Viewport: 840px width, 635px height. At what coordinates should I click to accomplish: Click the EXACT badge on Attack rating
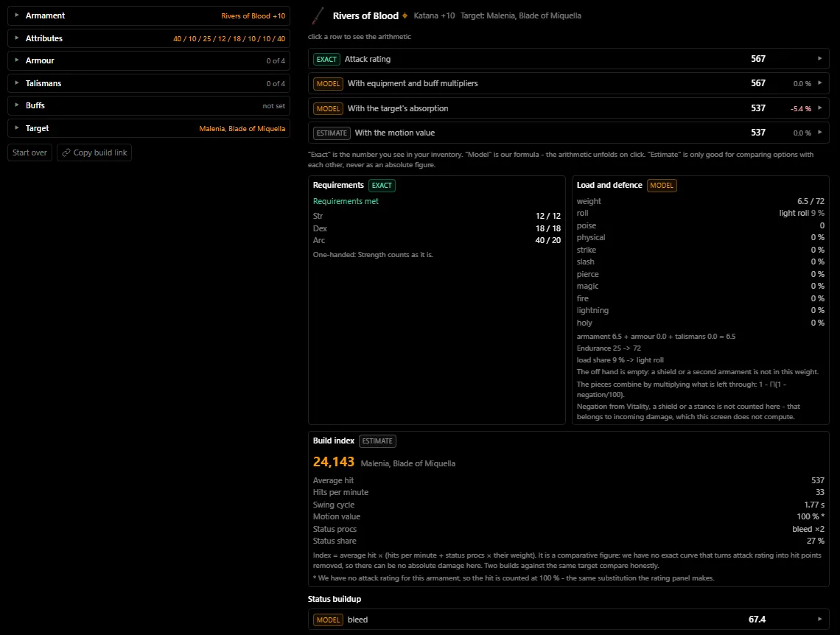point(326,59)
